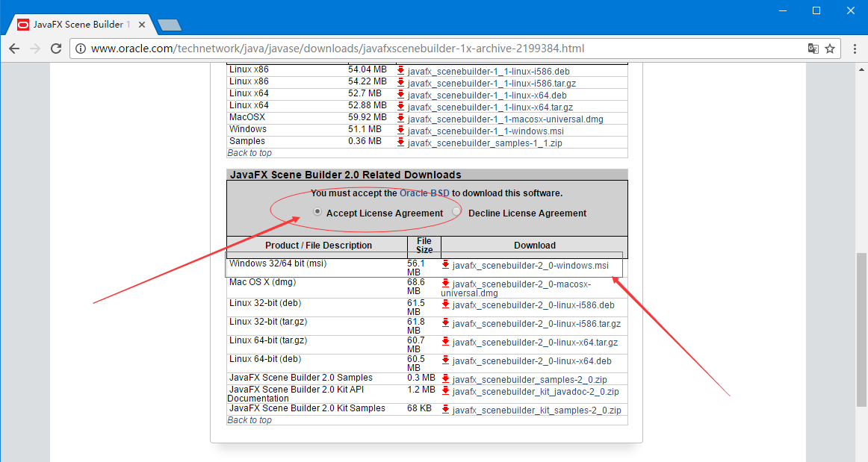The width and height of the screenshot is (868, 462).
Task: Click download icon beside 1_1-linux-x64.deb
Action: point(401,94)
